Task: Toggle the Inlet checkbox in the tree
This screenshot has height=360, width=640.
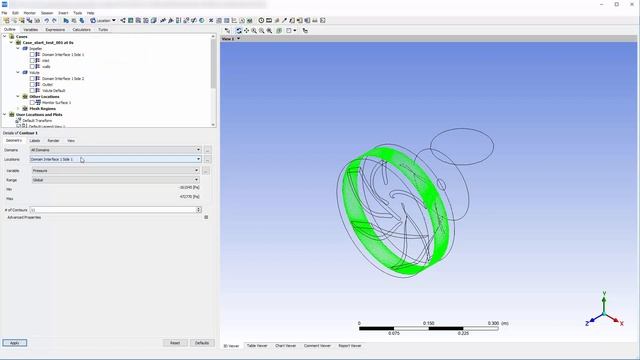Action: (32, 60)
